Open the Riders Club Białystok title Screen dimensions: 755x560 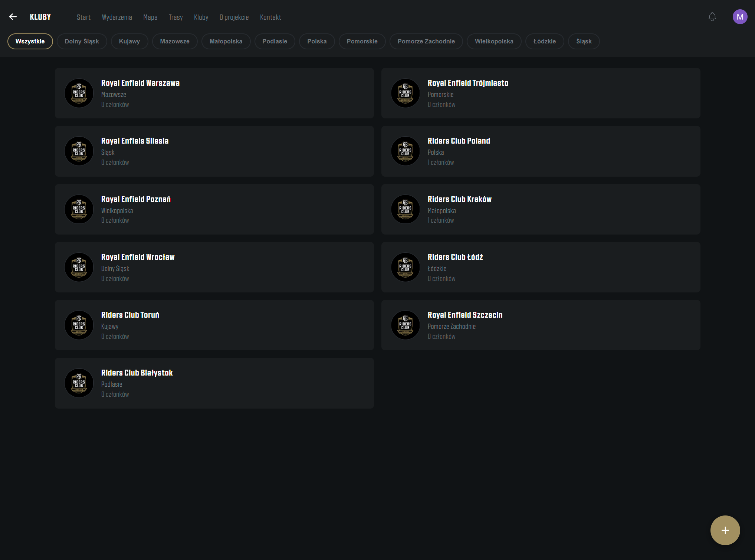tap(137, 373)
